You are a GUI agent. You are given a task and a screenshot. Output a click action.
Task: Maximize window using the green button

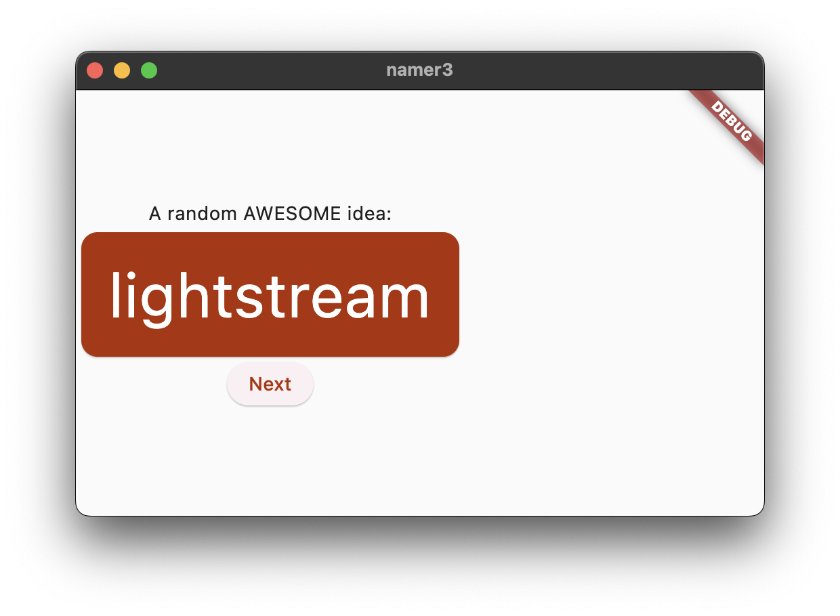(149, 70)
